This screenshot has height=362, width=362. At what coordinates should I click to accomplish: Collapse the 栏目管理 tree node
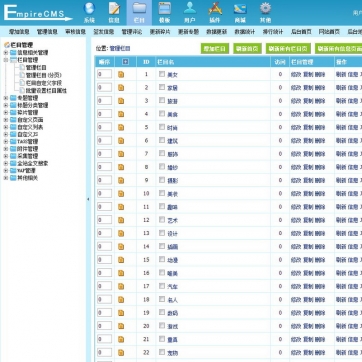6,60
